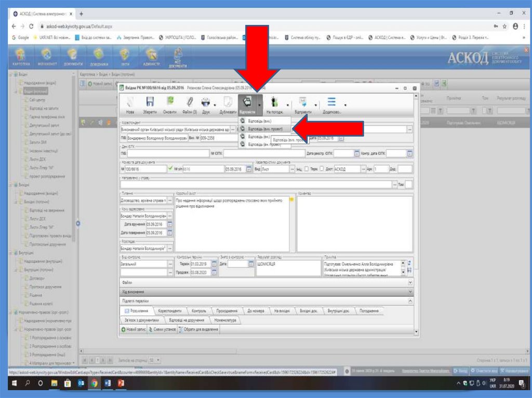Click the browser address bar
The height and width of the screenshot is (398, 532).
(264, 26)
